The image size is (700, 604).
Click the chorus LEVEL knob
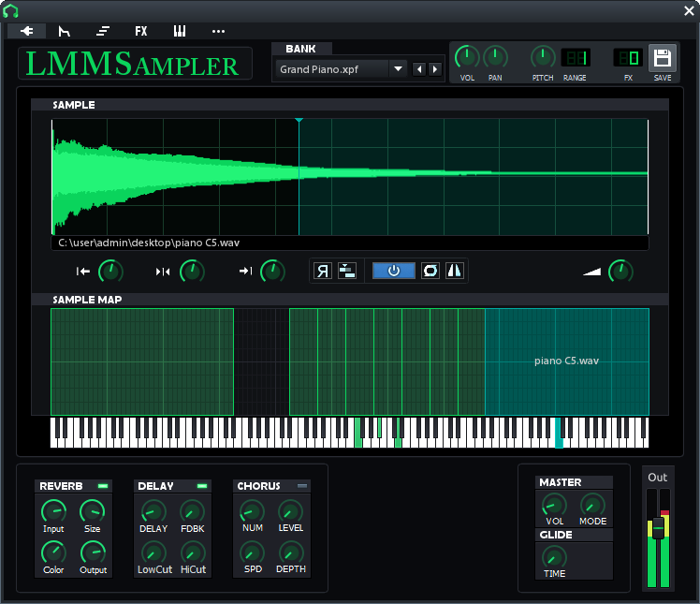pyautogui.click(x=291, y=511)
